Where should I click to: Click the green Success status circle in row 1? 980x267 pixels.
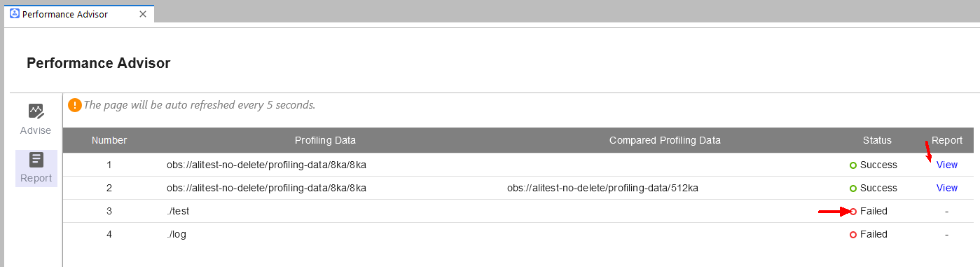pos(853,165)
